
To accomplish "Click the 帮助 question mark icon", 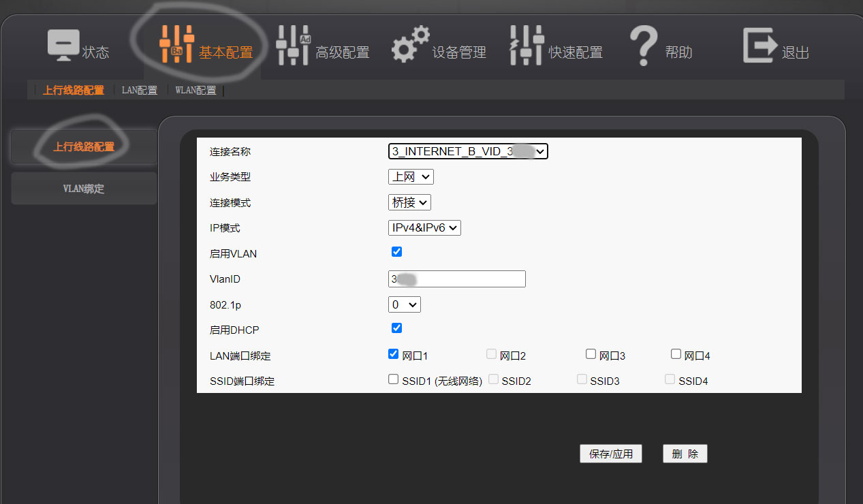I will click(x=643, y=46).
